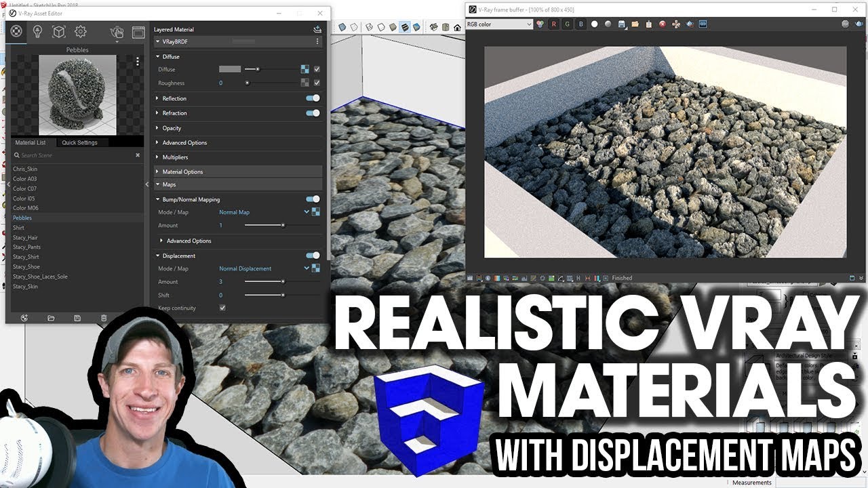Save the rendered image in frame buffer
The width and height of the screenshot is (868, 488).
621,24
